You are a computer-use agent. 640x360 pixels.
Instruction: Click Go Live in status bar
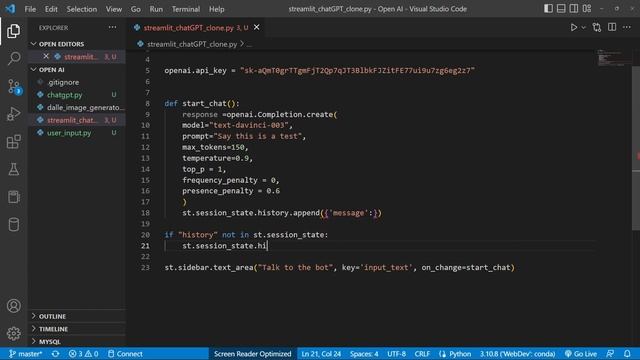click(581, 354)
